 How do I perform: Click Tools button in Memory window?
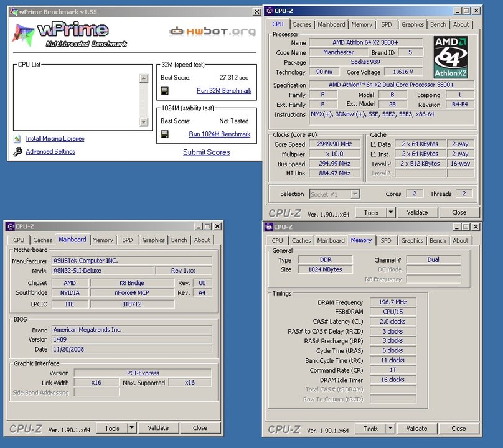click(x=370, y=429)
